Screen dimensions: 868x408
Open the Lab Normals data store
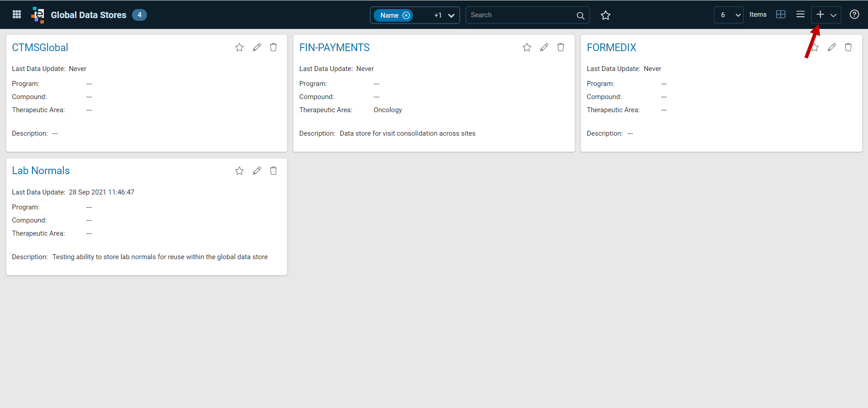[41, 171]
